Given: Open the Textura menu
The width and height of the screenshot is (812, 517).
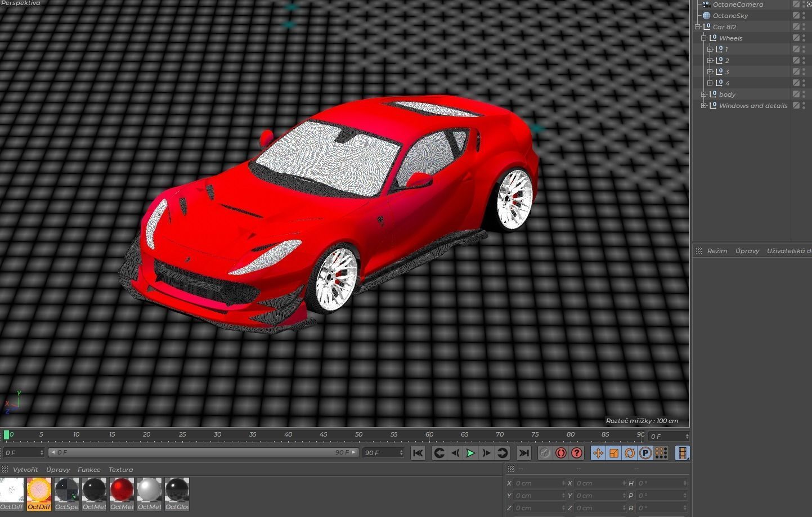Looking at the screenshot, I should (x=120, y=470).
